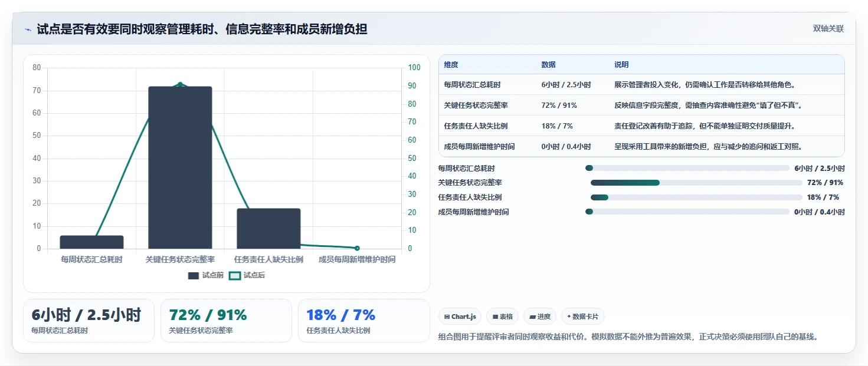Click the 成员每周新增维护时间 progress bar

coord(687,212)
